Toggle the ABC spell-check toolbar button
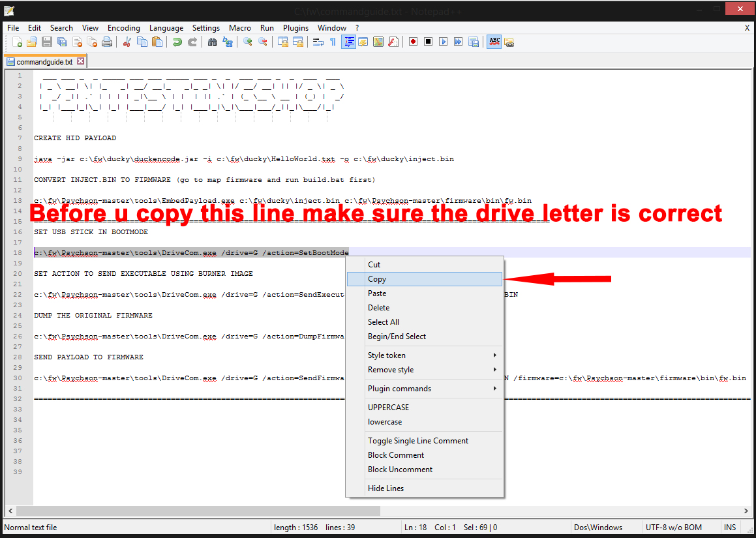The height and width of the screenshot is (538, 756). pos(494,42)
